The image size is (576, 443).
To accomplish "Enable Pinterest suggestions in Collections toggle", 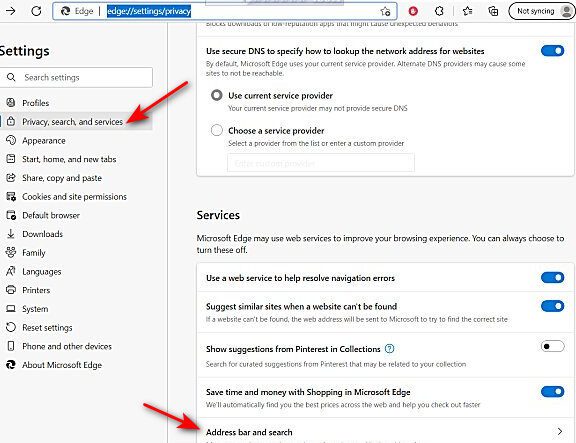I will [x=552, y=346].
